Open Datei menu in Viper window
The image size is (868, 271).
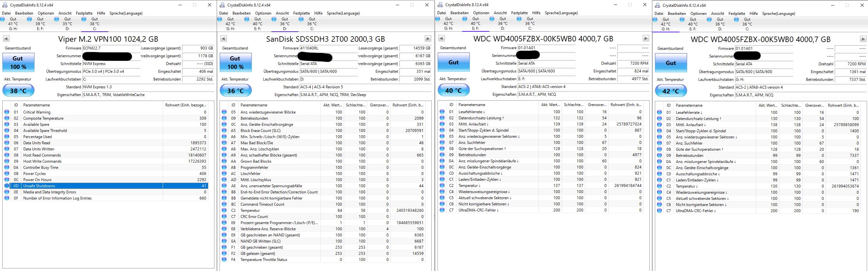coord(6,13)
